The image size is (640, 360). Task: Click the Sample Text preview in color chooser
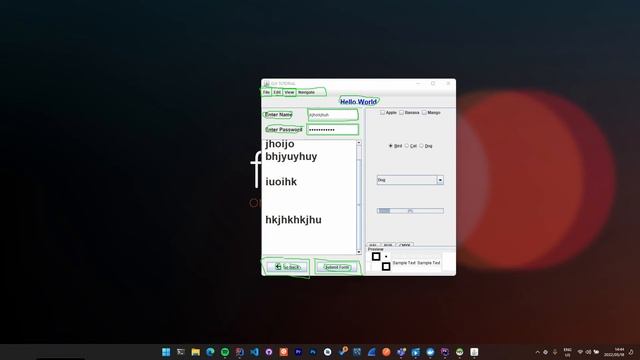(x=416, y=263)
